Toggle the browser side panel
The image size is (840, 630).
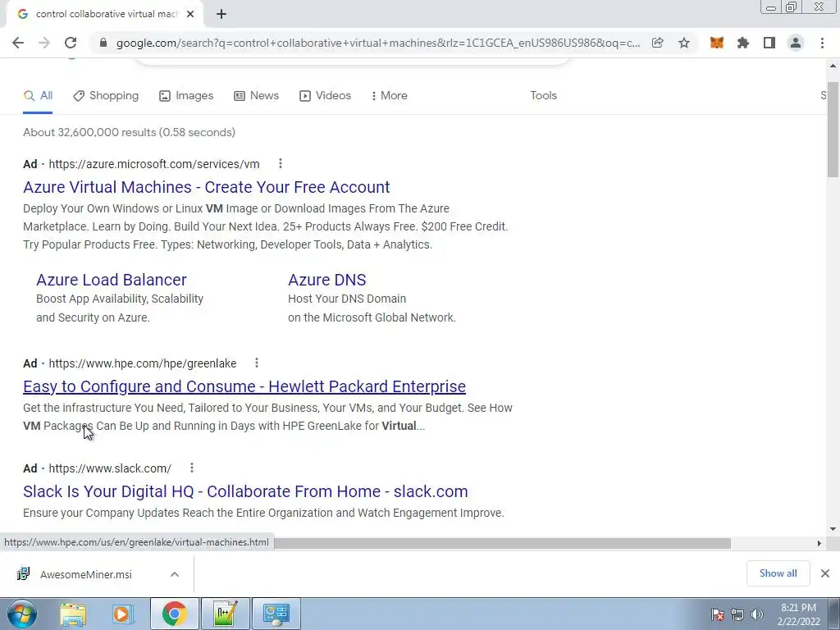pyautogui.click(x=769, y=43)
